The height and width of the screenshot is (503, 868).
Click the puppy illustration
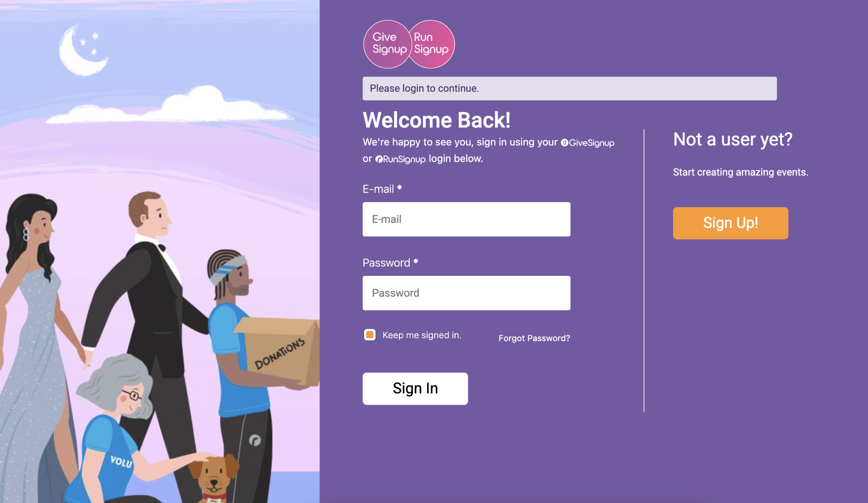click(x=214, y=479)
